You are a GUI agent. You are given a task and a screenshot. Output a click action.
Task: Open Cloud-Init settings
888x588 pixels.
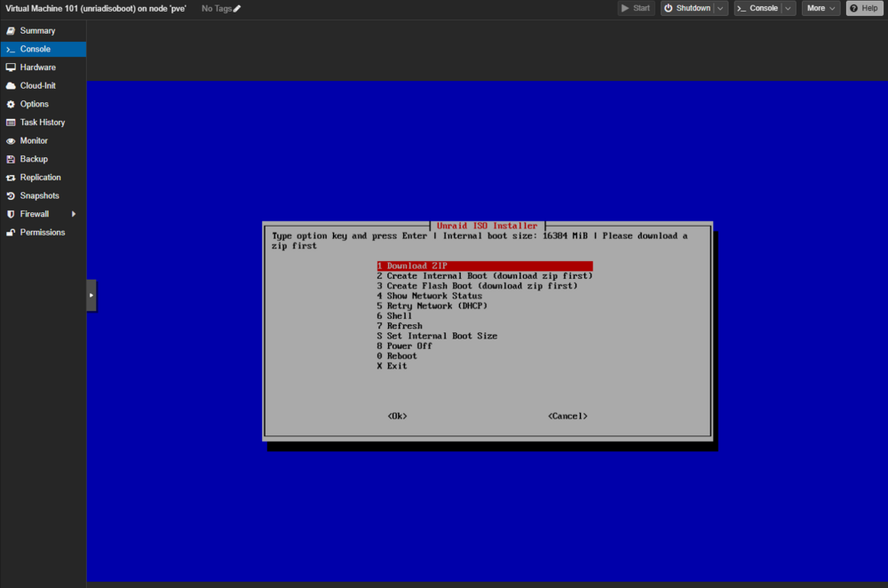(x=44, y=85)
